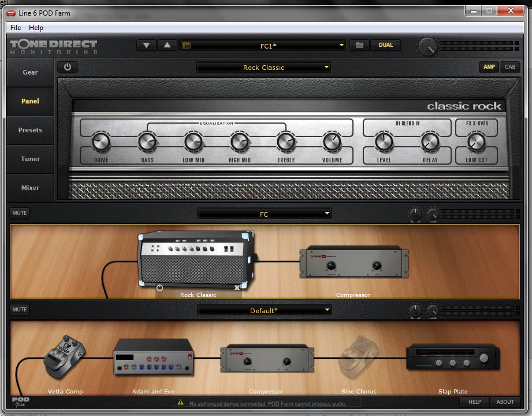Select the Adam and Eve preamp unit
Image resolution: width=532 pixels, height=416 pixels.
pos(153,358)
